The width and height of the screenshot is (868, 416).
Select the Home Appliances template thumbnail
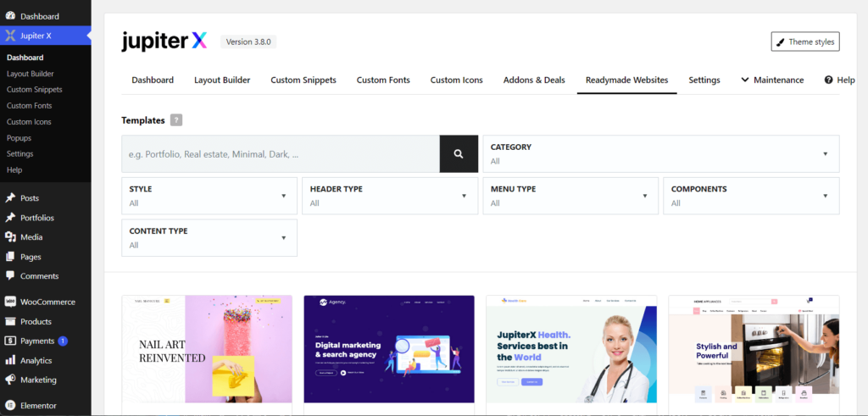(754, 349)
